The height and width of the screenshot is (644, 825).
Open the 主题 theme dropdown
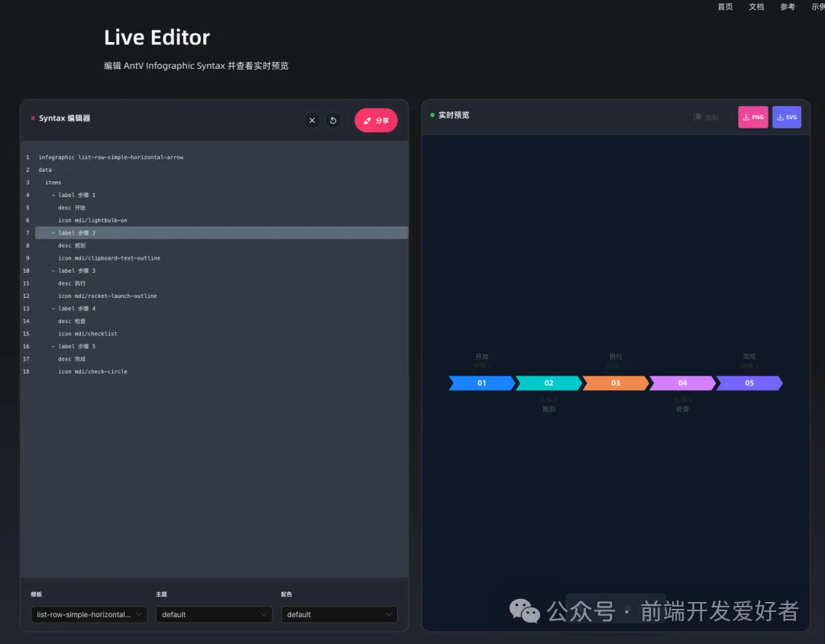coord(214,614)
